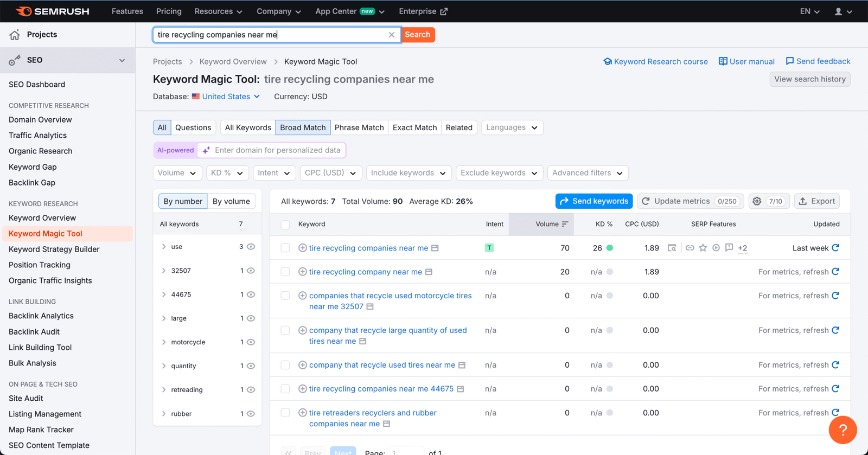868x455 pixels.
Task: View SERP icon for tire recycling company near me
Action: [x=429, y=272]
